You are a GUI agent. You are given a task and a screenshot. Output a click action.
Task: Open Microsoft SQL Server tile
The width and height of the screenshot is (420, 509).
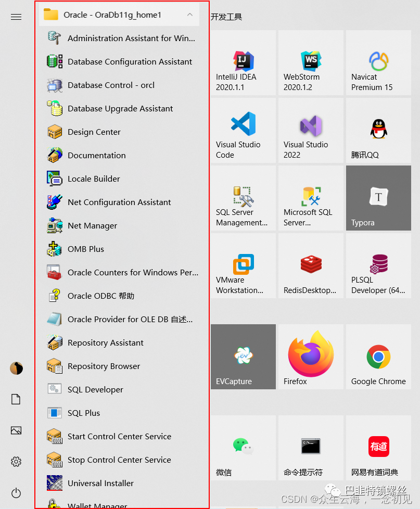click(x=311, y=198)
